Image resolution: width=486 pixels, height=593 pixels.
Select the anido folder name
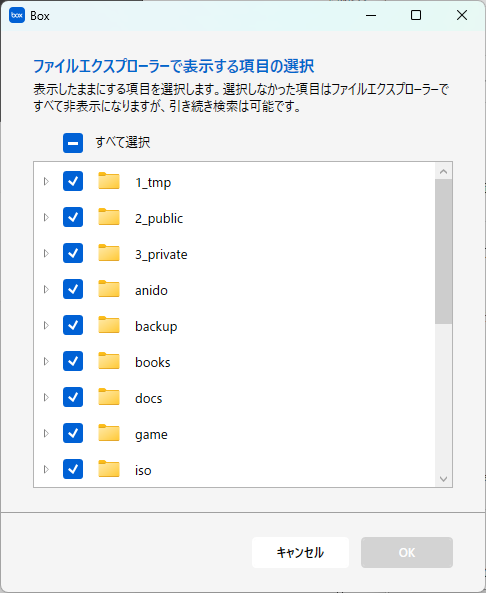click(151, 290)
